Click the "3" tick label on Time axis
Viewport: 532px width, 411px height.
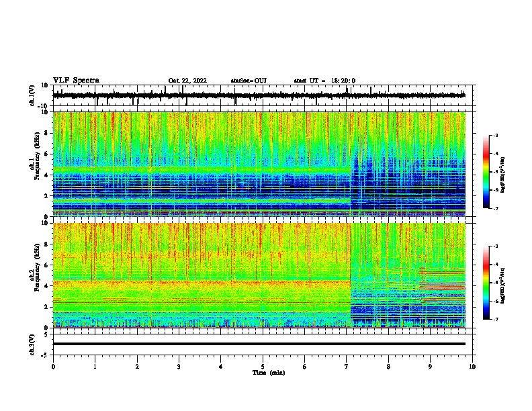179,367
